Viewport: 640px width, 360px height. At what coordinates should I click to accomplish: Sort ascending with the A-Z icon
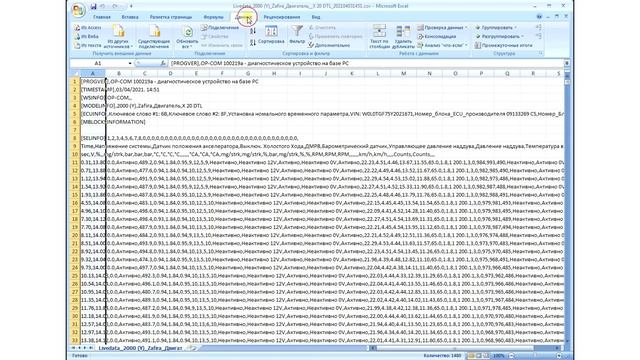pos(253,31)
